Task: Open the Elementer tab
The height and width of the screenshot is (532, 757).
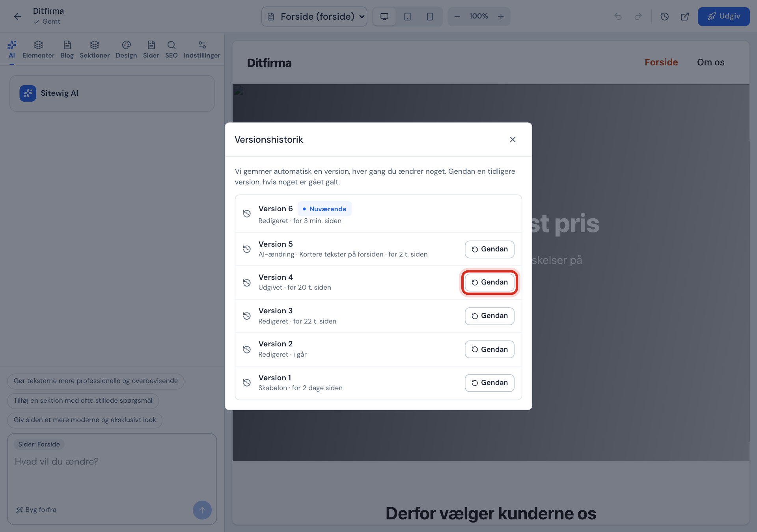Action: [x=38, y=50]
